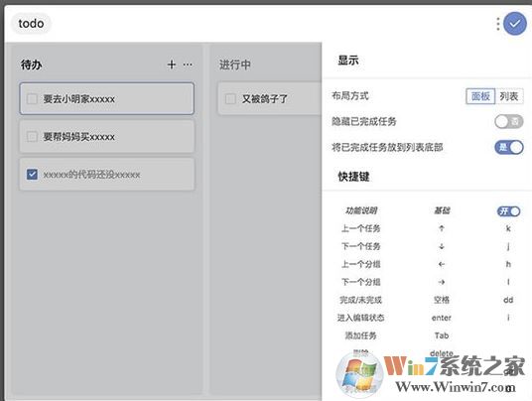Click the 空格 shortcut key value
The width and height of the screenshot is (532, 401).
click(x=442, y=300)
